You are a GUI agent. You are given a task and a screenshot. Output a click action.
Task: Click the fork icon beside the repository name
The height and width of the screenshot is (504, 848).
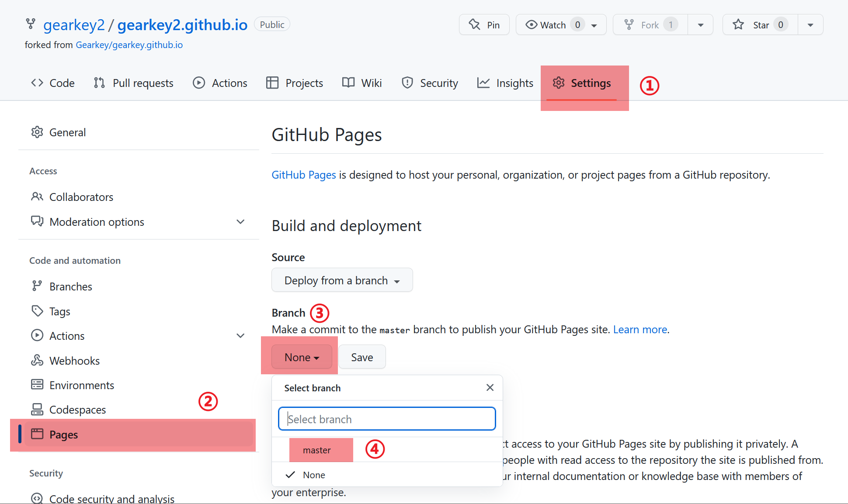[31, 24]
